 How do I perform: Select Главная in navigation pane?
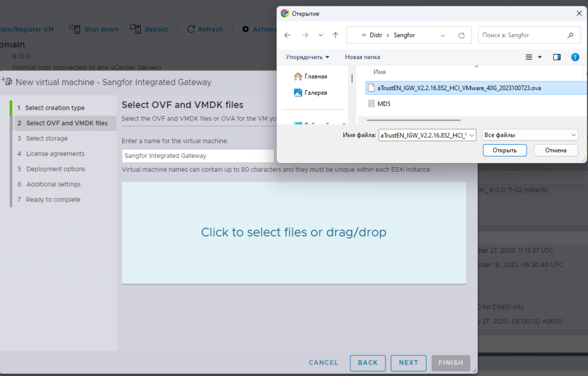[x=311, y=76]
